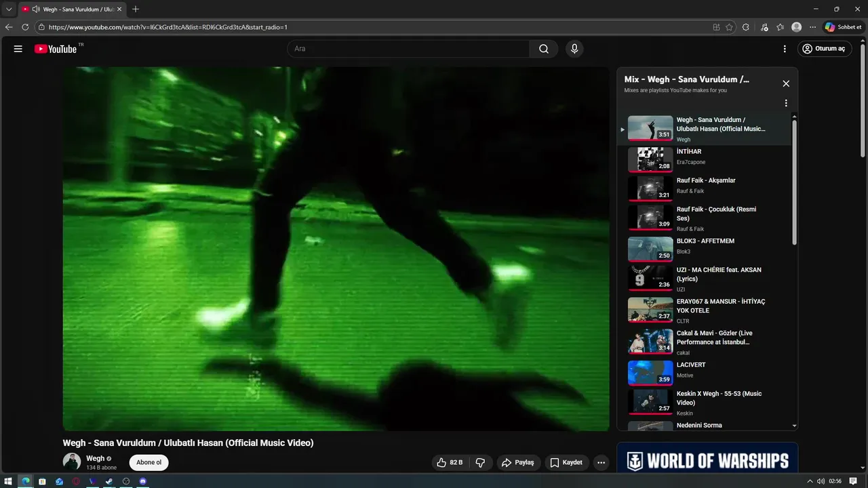The image size is (868, 488).
Task: Click the video player frame
Action: click(336, 249)
